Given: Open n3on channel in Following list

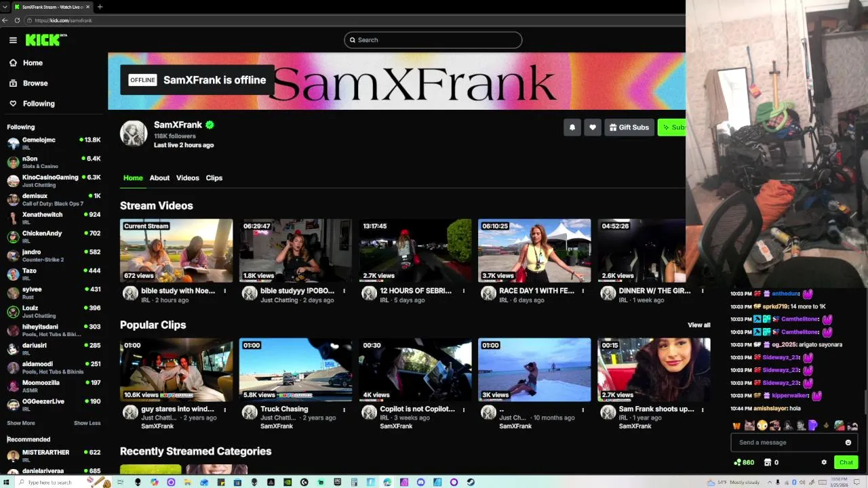Looking at the screenshot, I should tap(54, 162).
